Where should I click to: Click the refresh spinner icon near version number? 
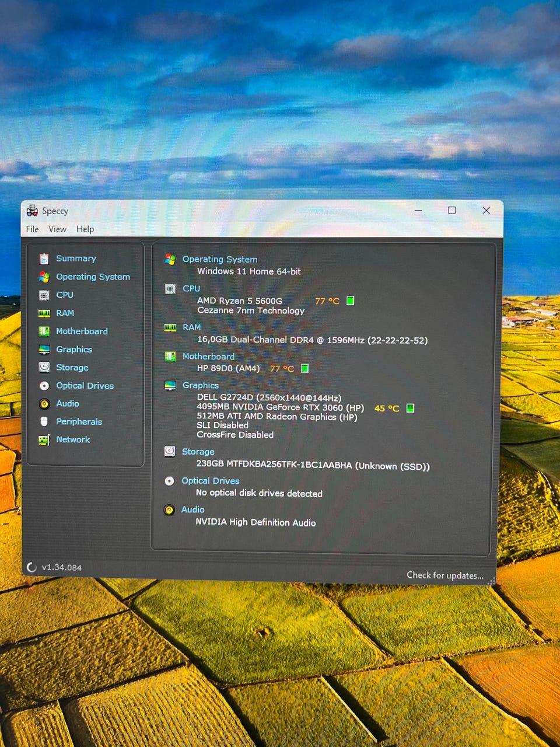pos(32,567)
